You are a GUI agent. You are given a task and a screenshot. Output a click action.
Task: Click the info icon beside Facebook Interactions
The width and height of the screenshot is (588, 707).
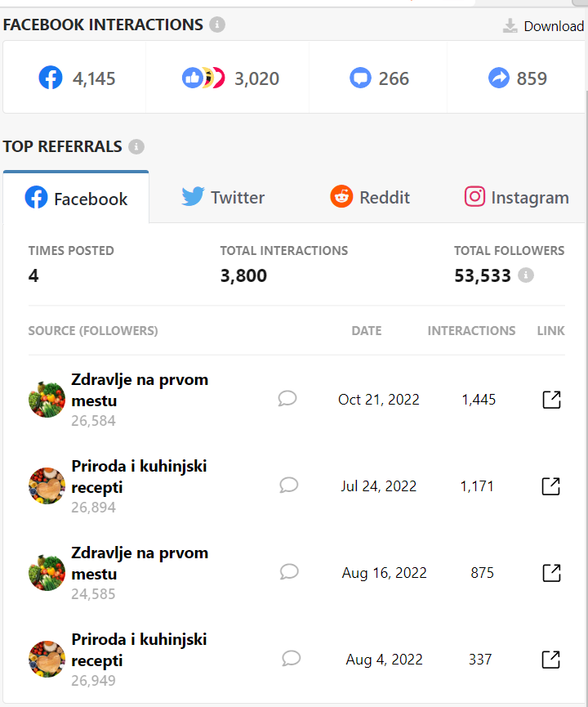pyautogui.click(x=217, y=25)
